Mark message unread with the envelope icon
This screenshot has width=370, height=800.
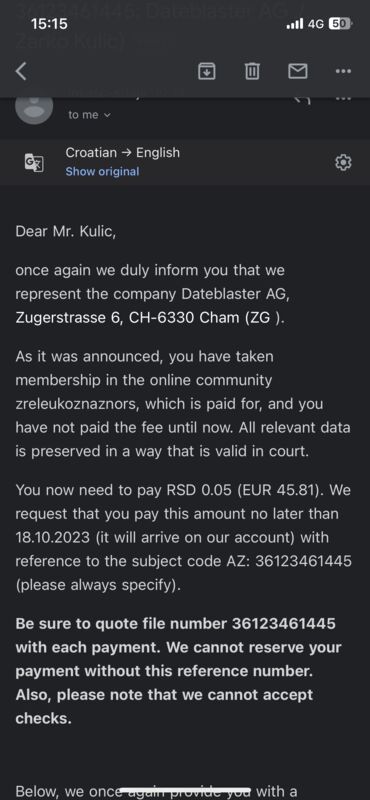click(298, 71)
